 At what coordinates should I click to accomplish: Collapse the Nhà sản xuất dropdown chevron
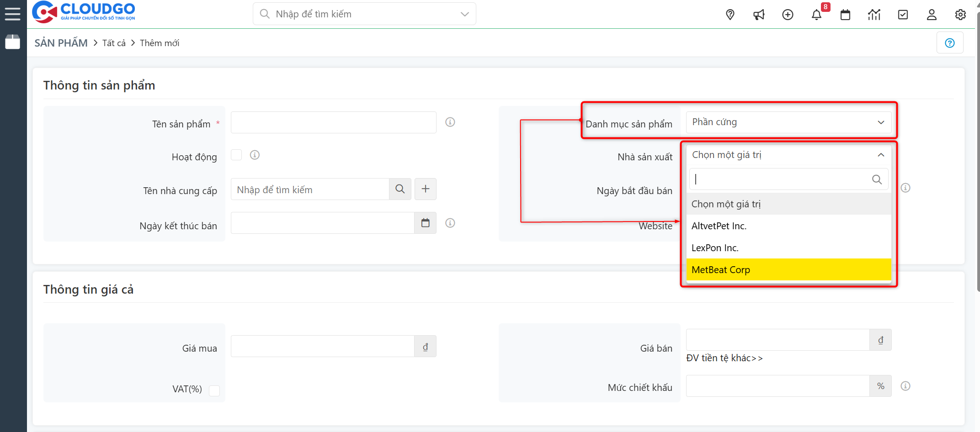click(881, 155)
